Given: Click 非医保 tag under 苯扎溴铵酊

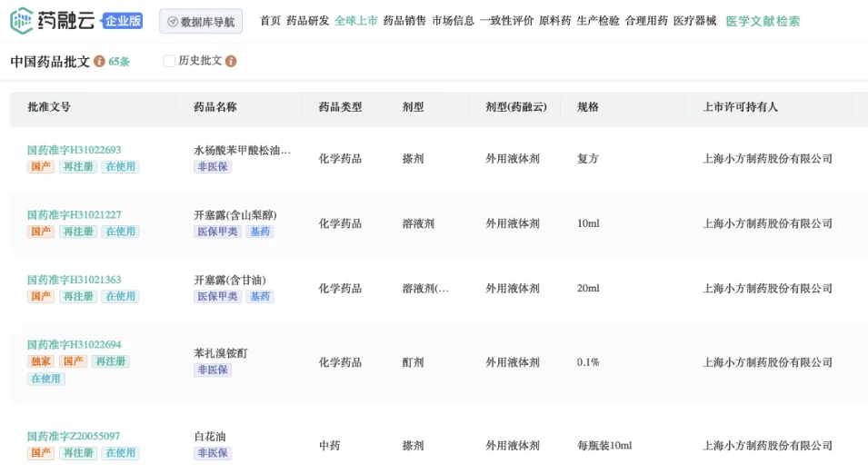Looking at the screenshot, I should pyautogui.click(x=213, y=370).
